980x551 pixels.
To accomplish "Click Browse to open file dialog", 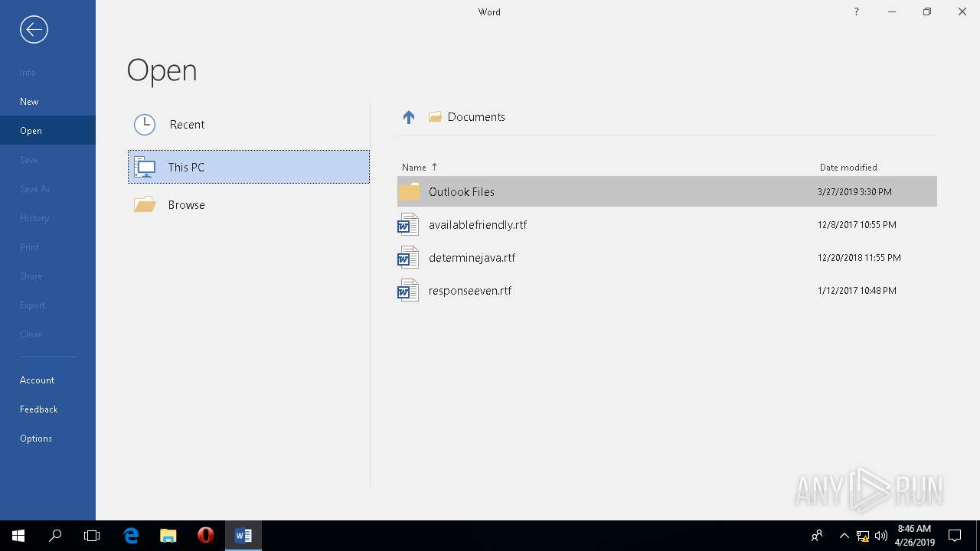I will (249, 204).
